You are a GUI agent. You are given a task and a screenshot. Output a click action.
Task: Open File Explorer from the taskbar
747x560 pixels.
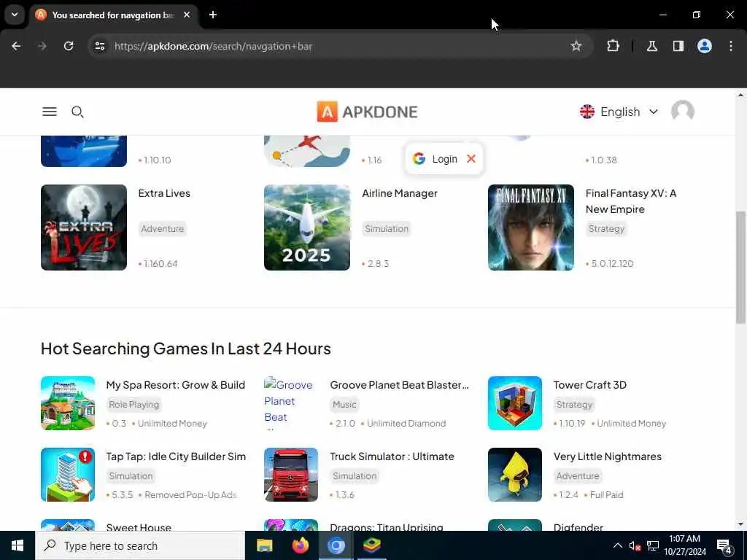point(264,545)
